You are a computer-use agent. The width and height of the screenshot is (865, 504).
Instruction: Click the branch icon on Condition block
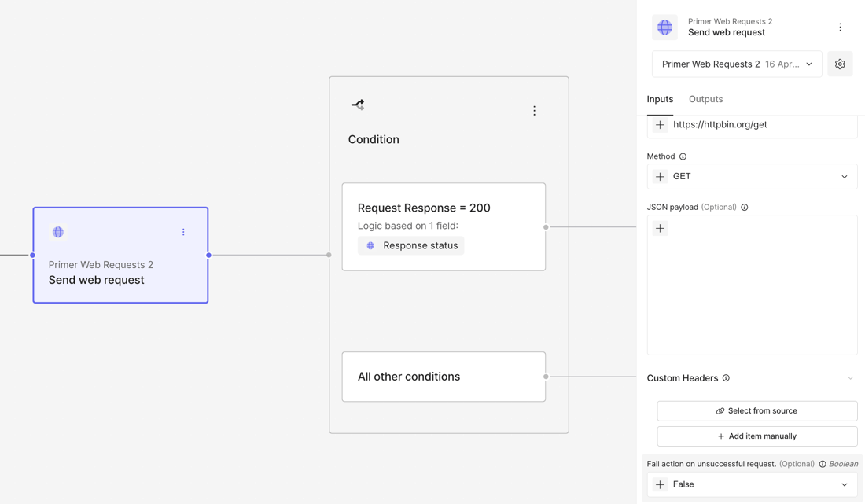pyautogui.click(x=358, y=105)
